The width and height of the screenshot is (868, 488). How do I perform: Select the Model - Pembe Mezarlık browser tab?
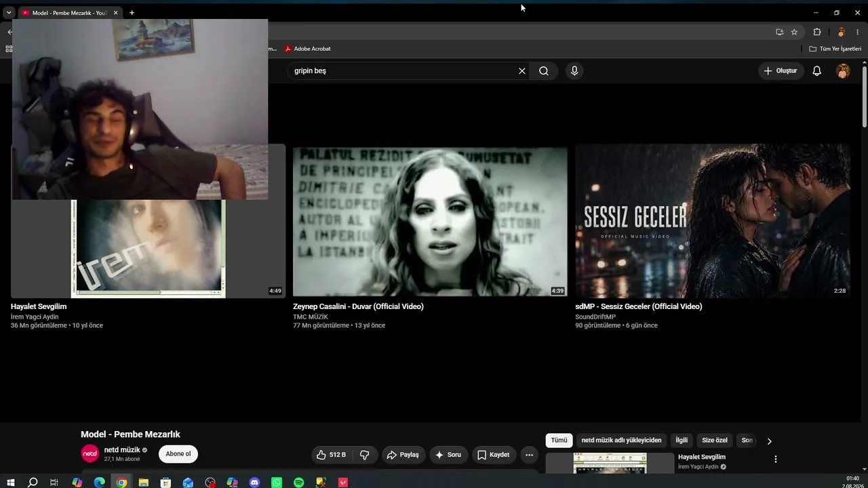[69, 13]
